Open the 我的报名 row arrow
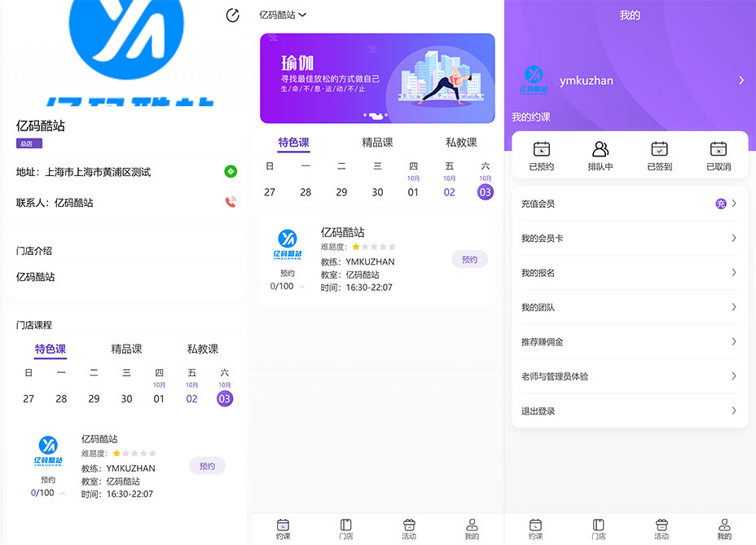Image resolution: width=756 pixels, height=545 pixels. tap(734, 272)
